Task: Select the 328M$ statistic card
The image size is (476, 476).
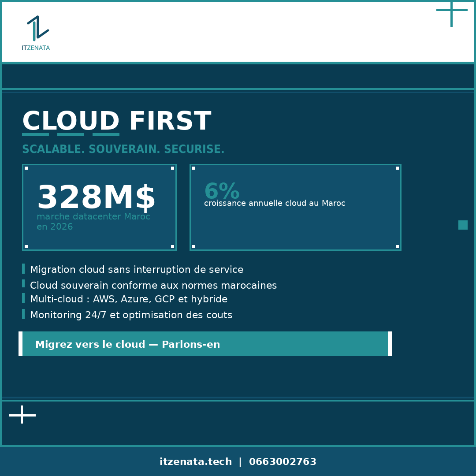Action: pyautogui.click(x=99, y=207)
